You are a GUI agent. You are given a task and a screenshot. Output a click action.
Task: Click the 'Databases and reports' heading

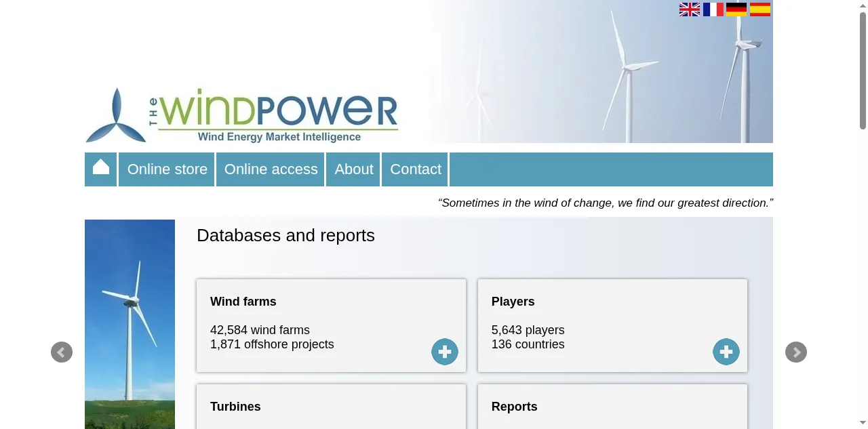[285, 235]
